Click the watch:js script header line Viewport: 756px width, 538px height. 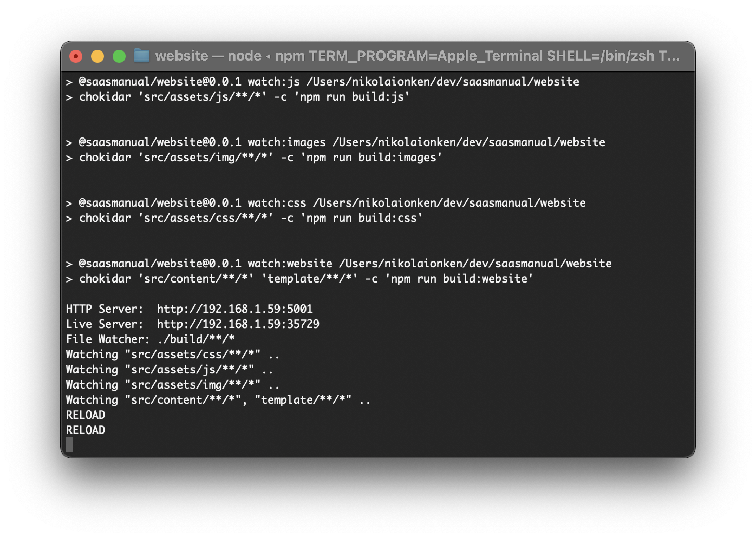323,82
